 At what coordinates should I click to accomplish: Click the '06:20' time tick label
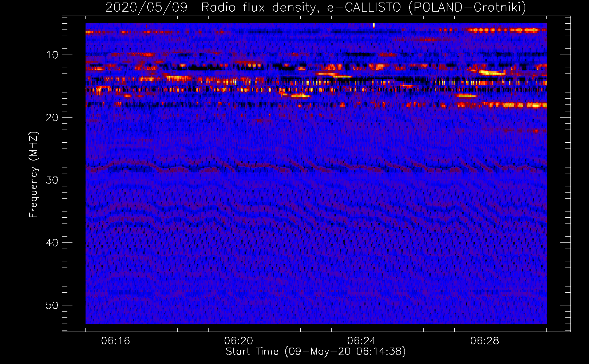(239, 341)
